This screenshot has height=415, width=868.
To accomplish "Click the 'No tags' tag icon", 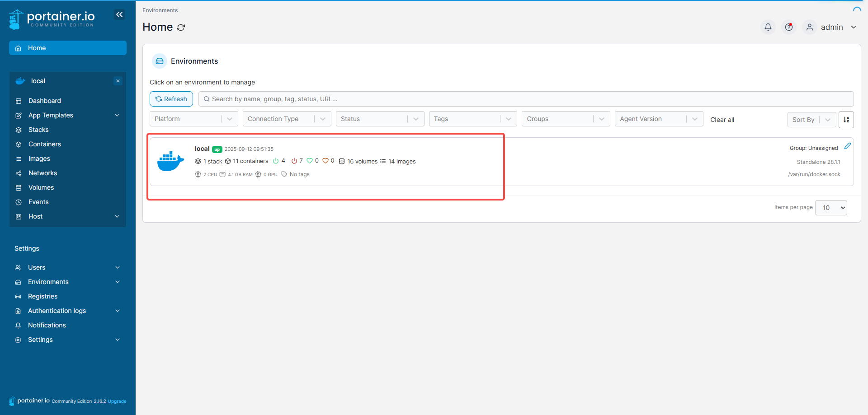I will tap(284, 174).
